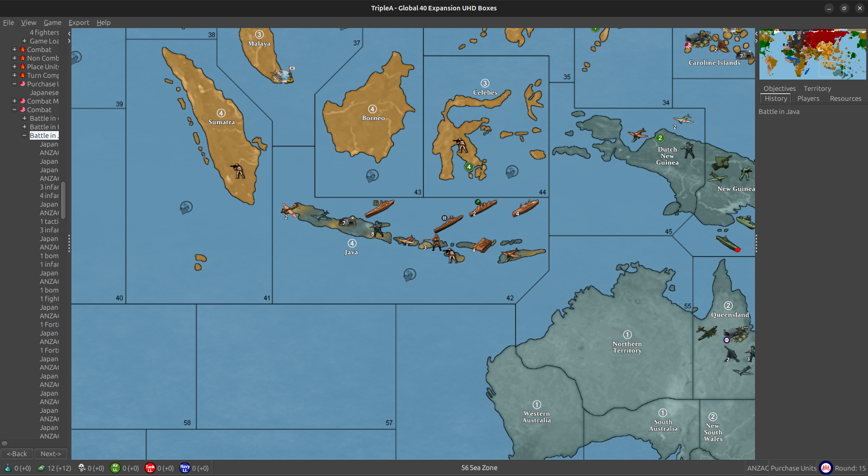This screenshot has height=476, width=868.
Task: Switch to the Players tab
Action: (x=808, y=99)
